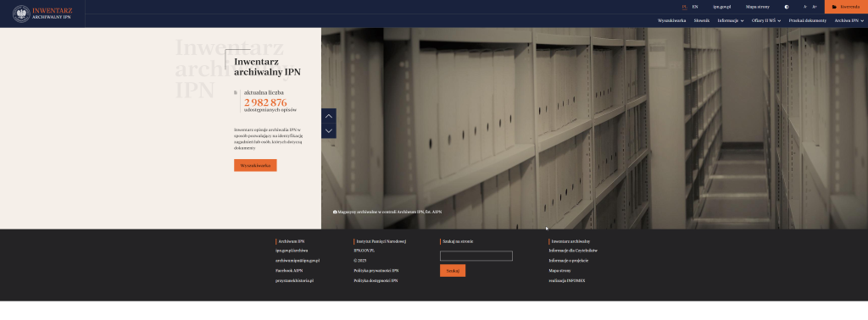
Task: Open the Wyszukiwarka menu item
Action: point(672,20)
